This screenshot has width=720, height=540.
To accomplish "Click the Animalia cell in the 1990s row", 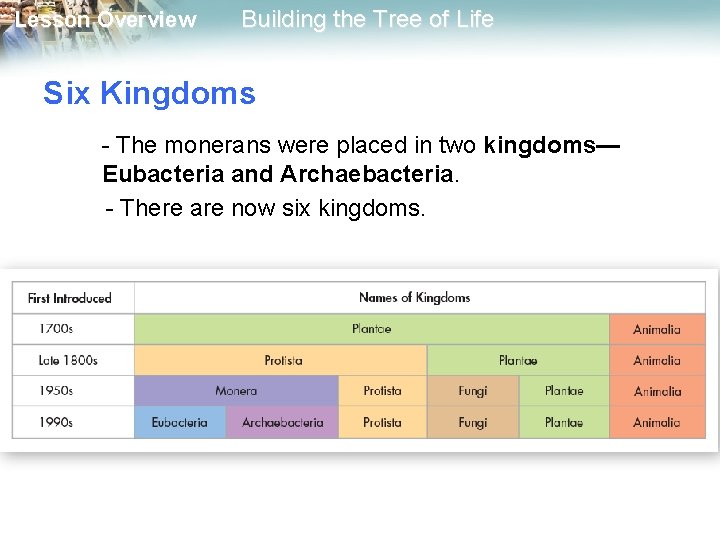I will pos(658,422).
